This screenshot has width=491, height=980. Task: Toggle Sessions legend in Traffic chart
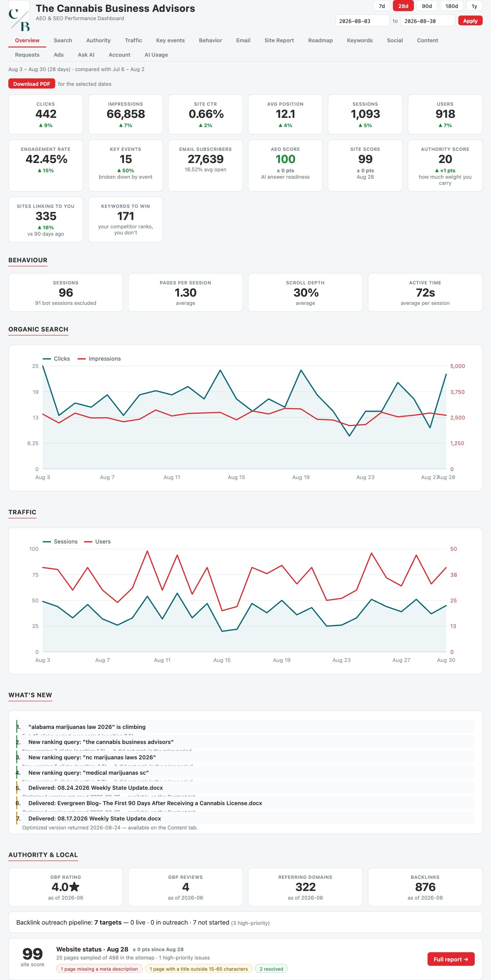tap(60, 541)
